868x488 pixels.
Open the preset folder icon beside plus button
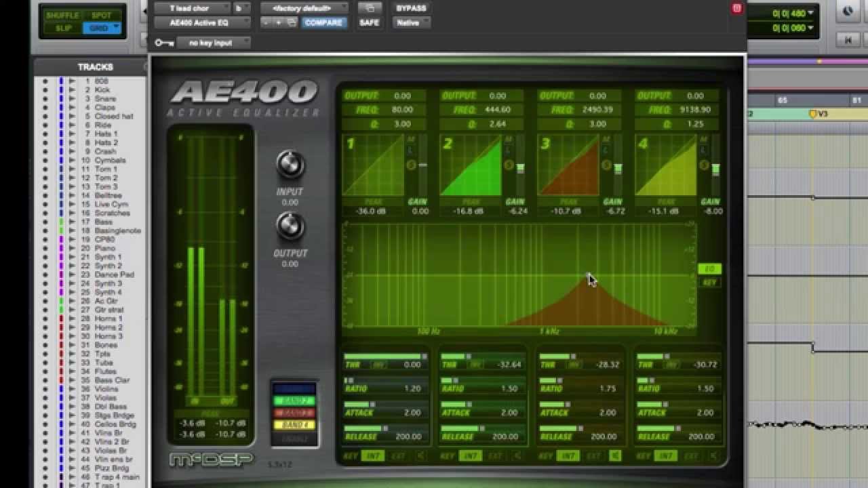pos(291,22)
